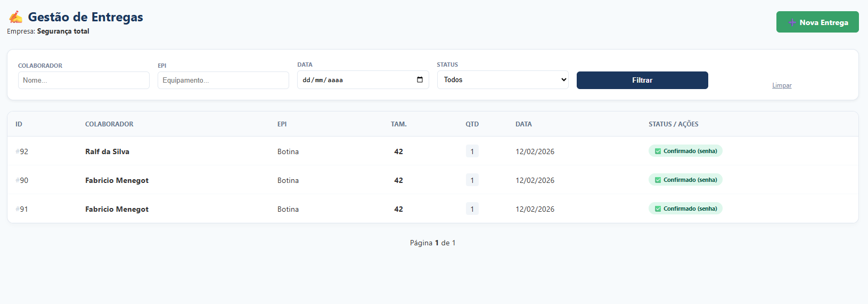Select the Ralf da Silva row name
Viewport: 868px width, 304px height.
click(107, 152)
